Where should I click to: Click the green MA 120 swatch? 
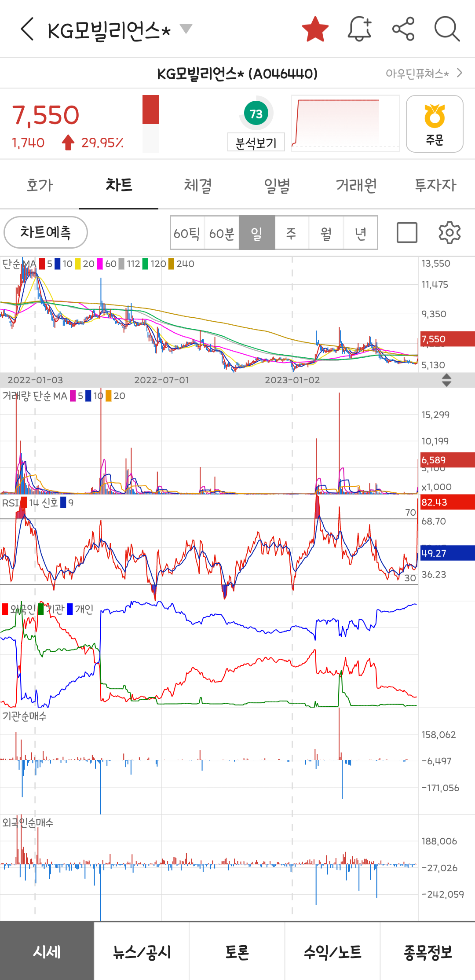point(145,264)
